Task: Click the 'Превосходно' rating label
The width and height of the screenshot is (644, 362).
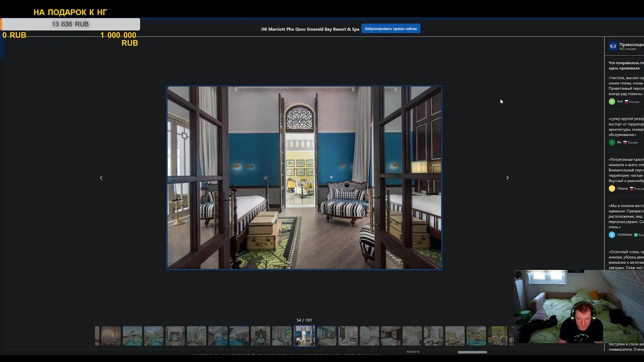Action: coord(631,44)
